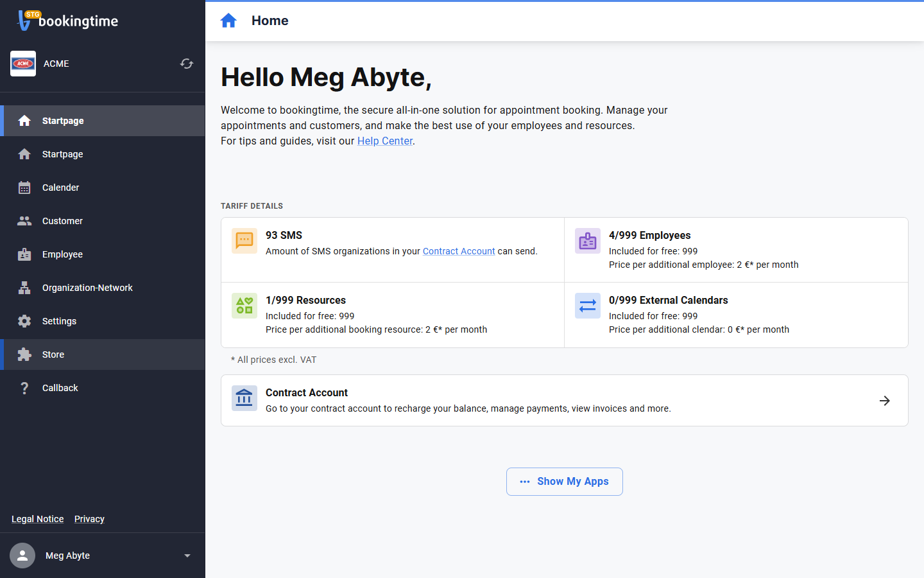Open Settings via the gear icon

click(x=24, y=321)
